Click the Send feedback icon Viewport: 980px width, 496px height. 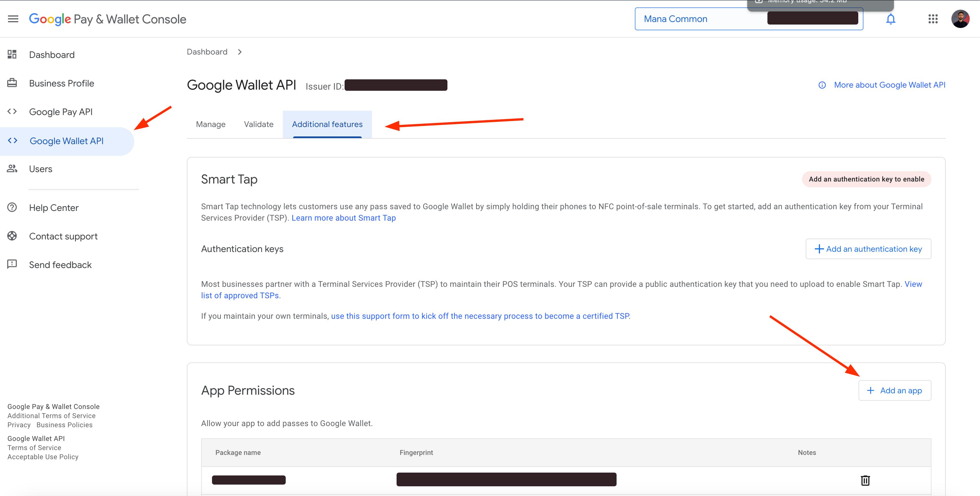click(12, 264)
